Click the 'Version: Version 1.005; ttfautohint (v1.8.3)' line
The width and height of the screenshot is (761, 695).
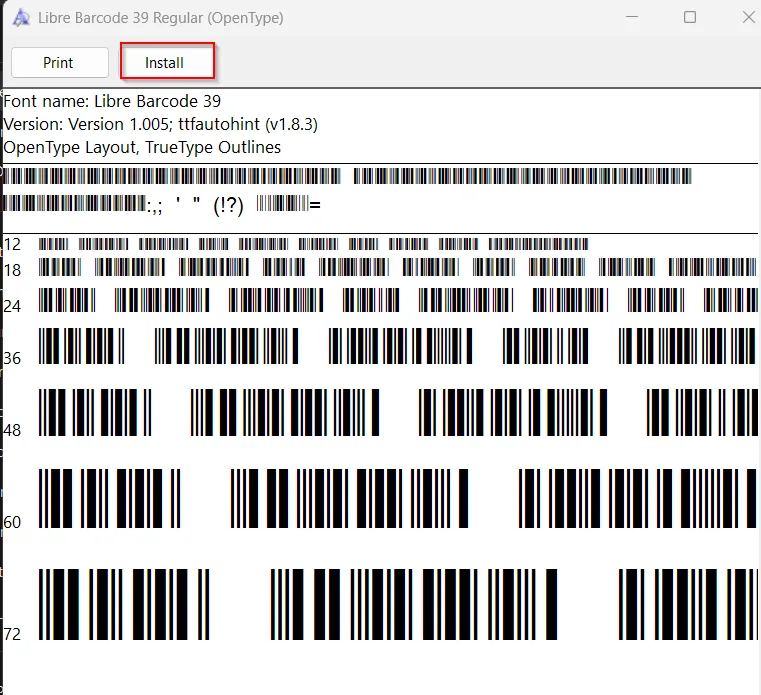tap(161, 124)
